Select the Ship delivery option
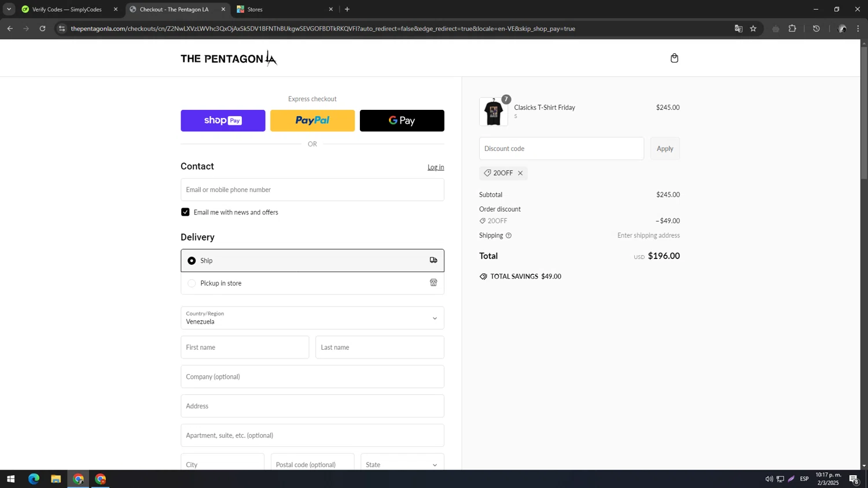This screenshot has width=868, height=488. click(x=192, y=261)
